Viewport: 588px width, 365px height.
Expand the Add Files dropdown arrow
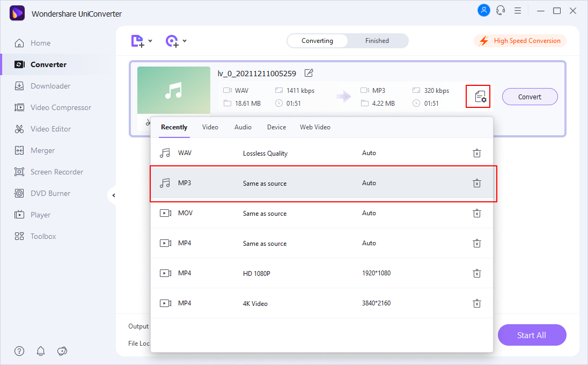coord(150,41)
